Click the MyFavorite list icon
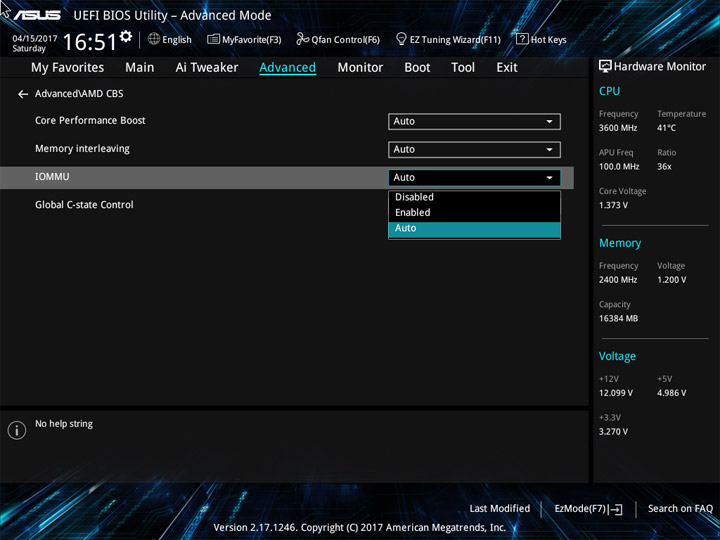Image resolution: width=720 pixels, height=540 pixels. (214, 39)
